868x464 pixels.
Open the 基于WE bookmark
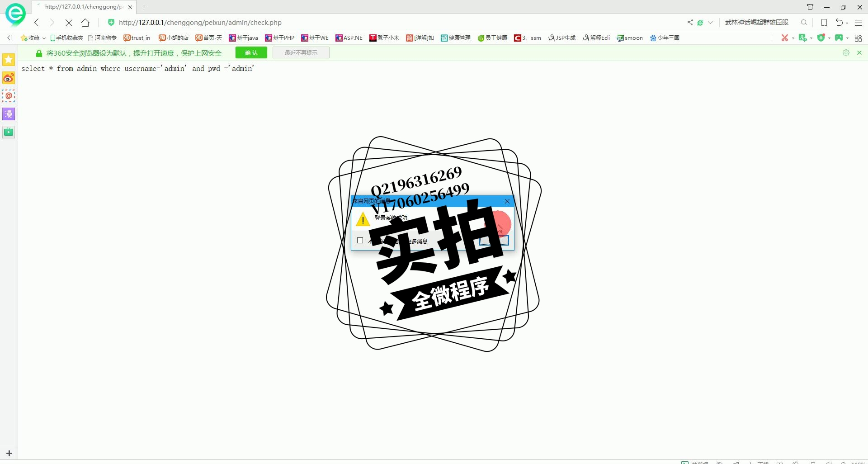[315, 38]
